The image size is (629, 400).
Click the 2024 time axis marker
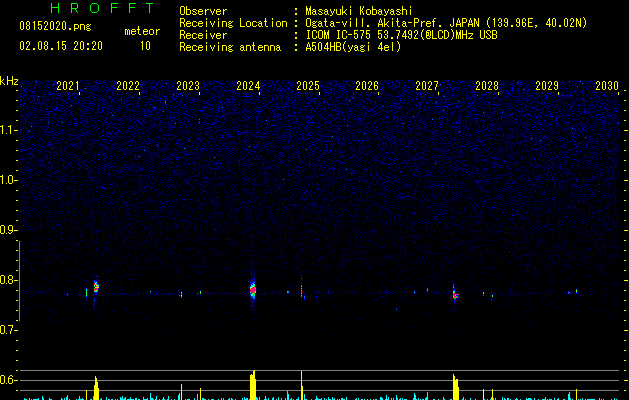[248, 85]
